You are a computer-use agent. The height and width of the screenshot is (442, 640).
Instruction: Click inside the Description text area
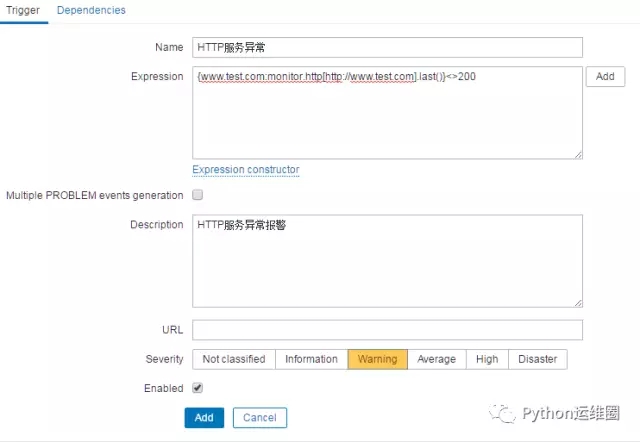click(x=387, y=261)
